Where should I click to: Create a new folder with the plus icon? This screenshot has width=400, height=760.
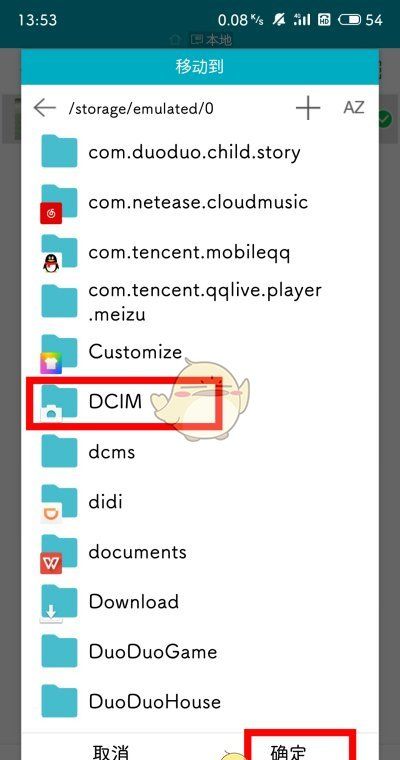[308, 108]
